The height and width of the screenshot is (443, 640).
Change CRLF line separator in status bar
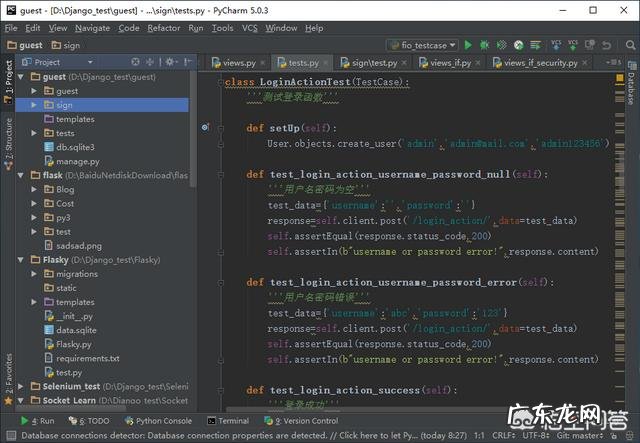[504, 436]
